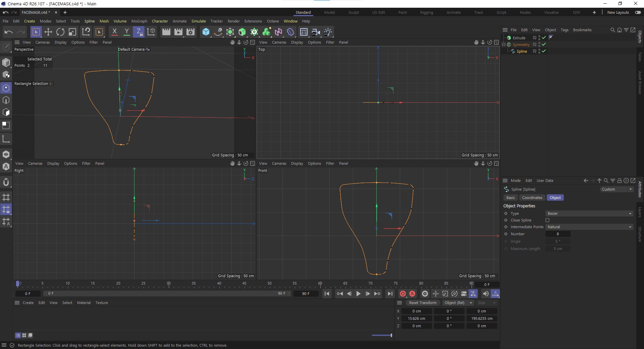Open the Octane menu
644x349 pixels.
coord(273,21)
